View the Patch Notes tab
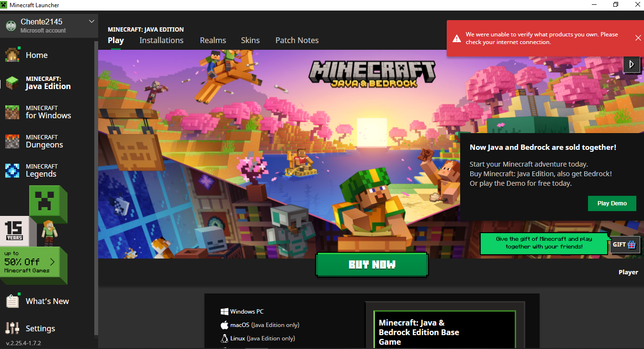The image size is (644, 349). tap(297, 40)
